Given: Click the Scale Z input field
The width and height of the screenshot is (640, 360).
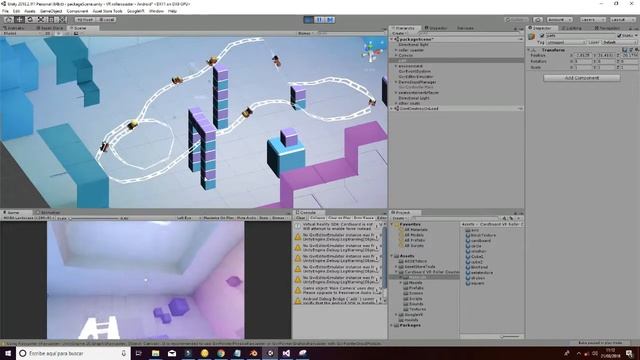Looking at the screenshot, I should 630,67.
